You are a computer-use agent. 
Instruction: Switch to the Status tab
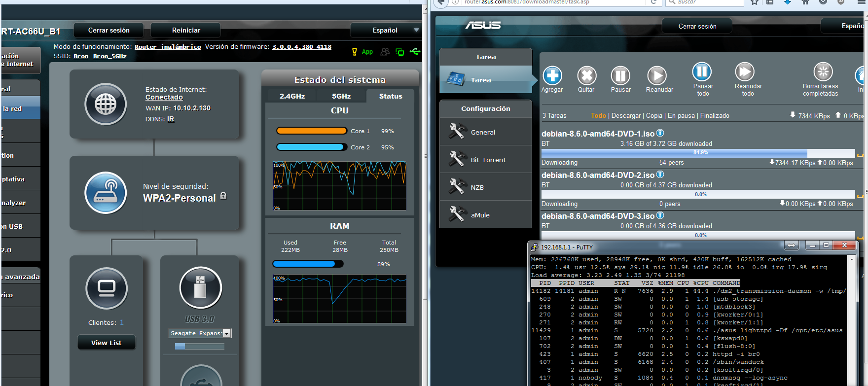391,96
